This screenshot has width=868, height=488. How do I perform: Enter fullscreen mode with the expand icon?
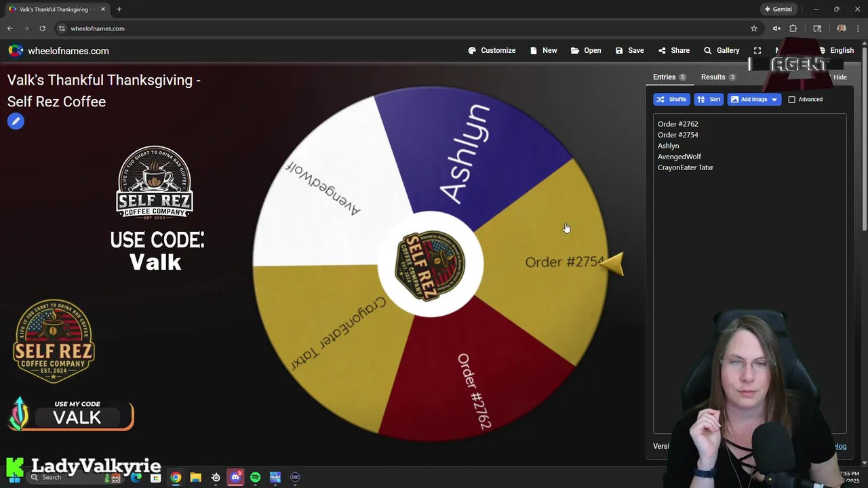pos(757,51)
